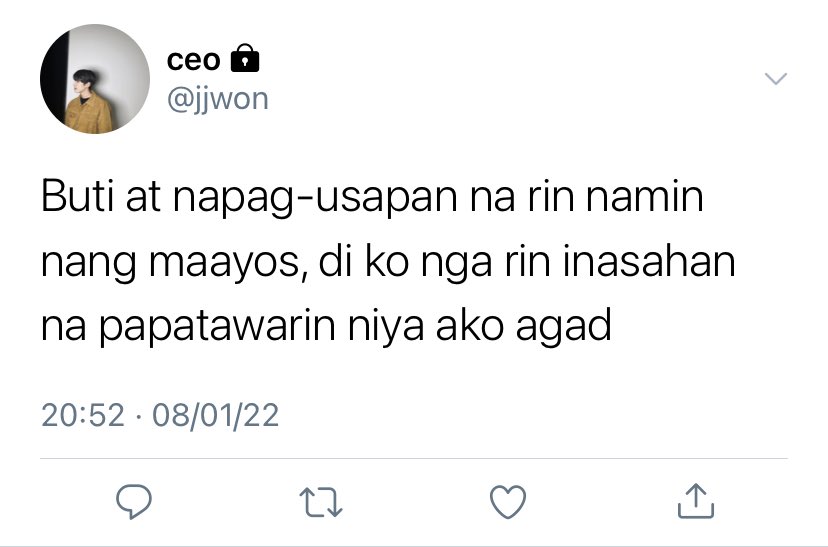Screen dimensions: 828x547
Task: Visit the @jjwon handle link
Action: point(218,99)
